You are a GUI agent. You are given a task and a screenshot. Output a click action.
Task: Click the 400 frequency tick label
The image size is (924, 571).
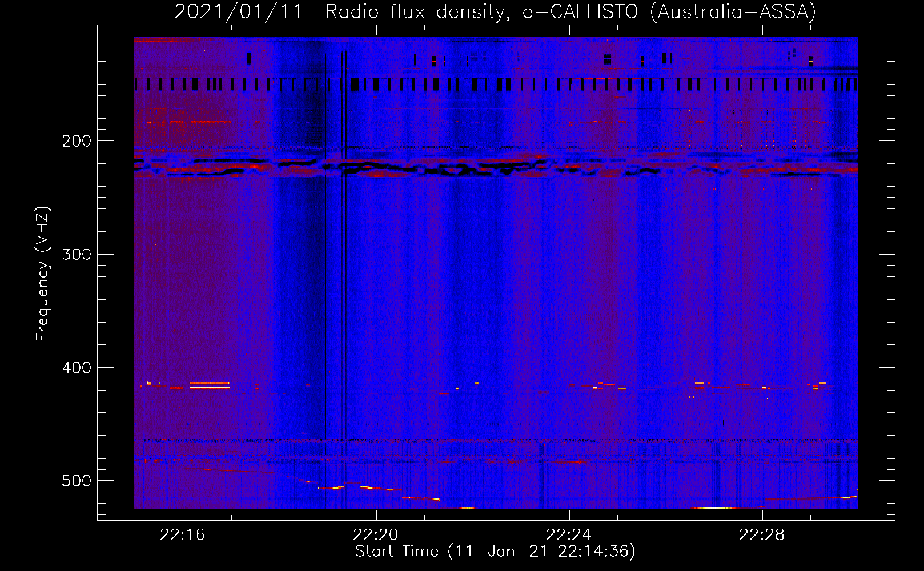pos(76,368)
